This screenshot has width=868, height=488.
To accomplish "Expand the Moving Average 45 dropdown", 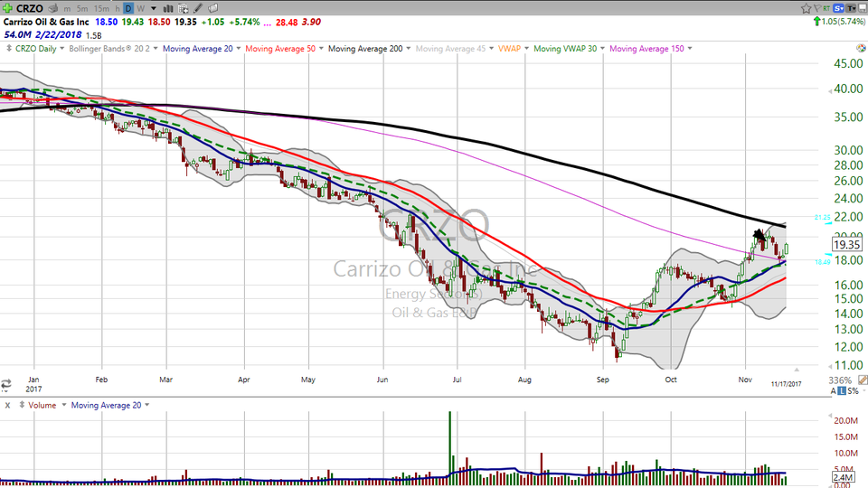I will [x=491, y=49].
